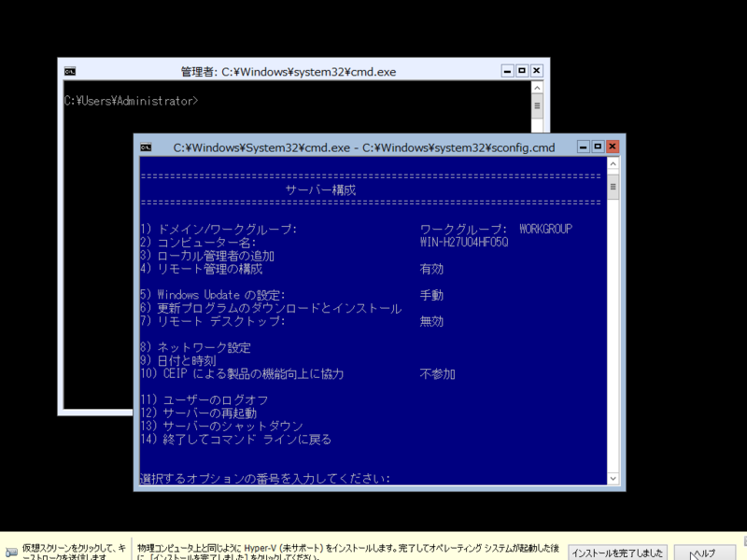Click the maximize icon of the background command prompt
Screen dimensions: 747x560
(520, 70)
